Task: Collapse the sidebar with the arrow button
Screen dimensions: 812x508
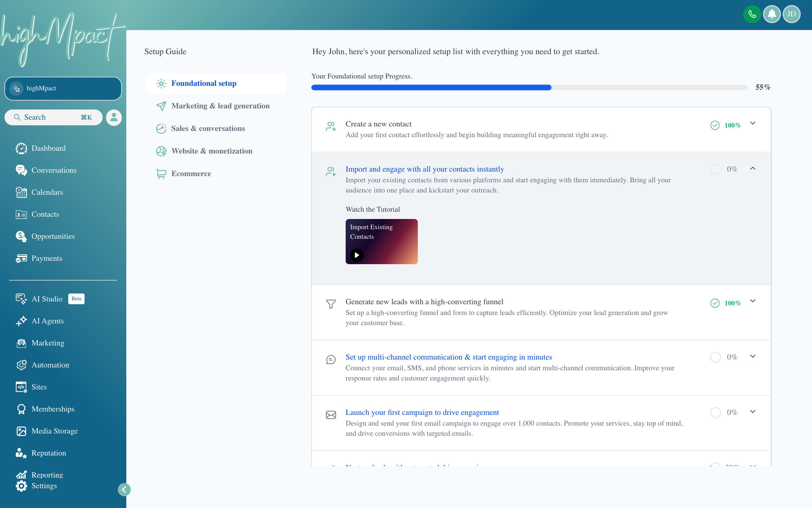Action: tap(124, 490)
